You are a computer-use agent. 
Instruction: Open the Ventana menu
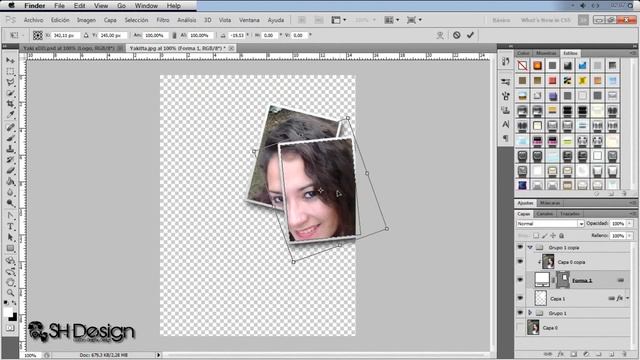coord(249,20)
